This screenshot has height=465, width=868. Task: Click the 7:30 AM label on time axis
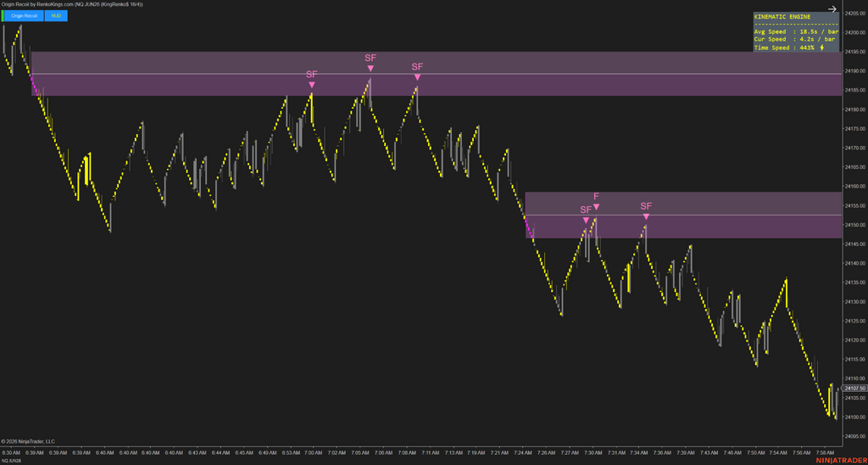click(x=593, y=452)
